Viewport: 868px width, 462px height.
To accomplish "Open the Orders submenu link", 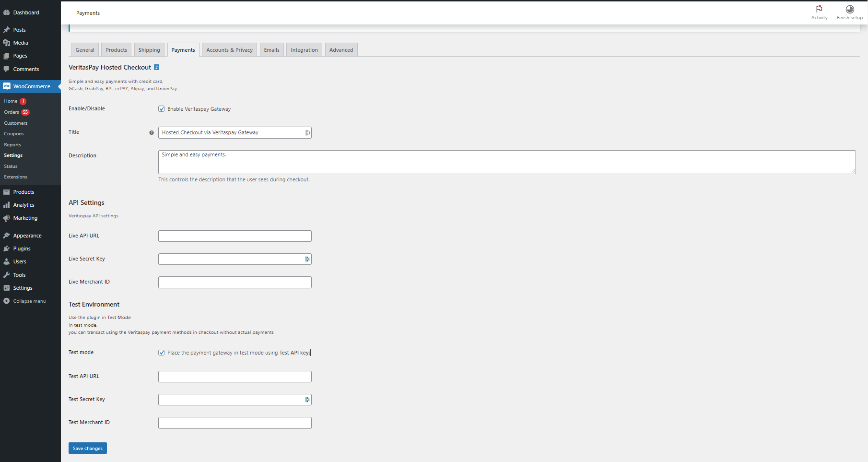I will 12,112.
